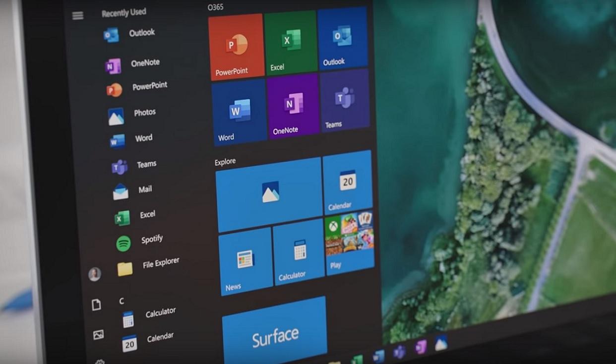Click the user account avatar
616x364 pixels.
[x=94, y=274]
